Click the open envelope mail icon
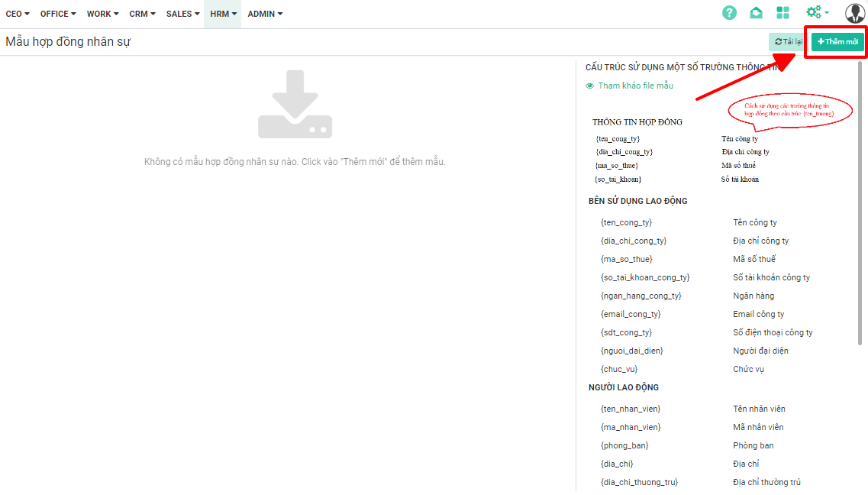This screenshot has width=868, height=495. (x=756, y=13)
